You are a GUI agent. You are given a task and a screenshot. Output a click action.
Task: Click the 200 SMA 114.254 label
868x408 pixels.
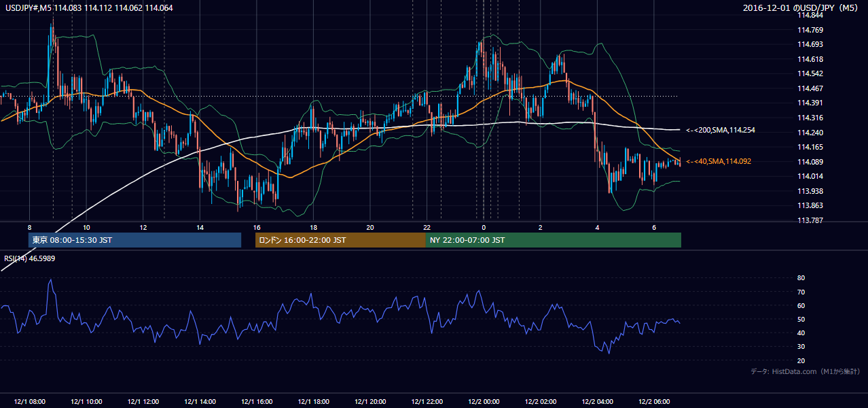coord(721,130)
